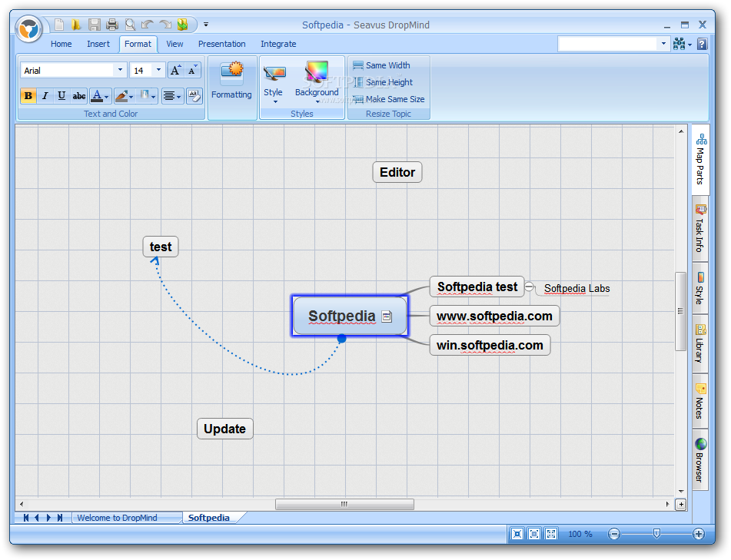
Task: Toggle strikethrough formatting
Action: point(78,96)
